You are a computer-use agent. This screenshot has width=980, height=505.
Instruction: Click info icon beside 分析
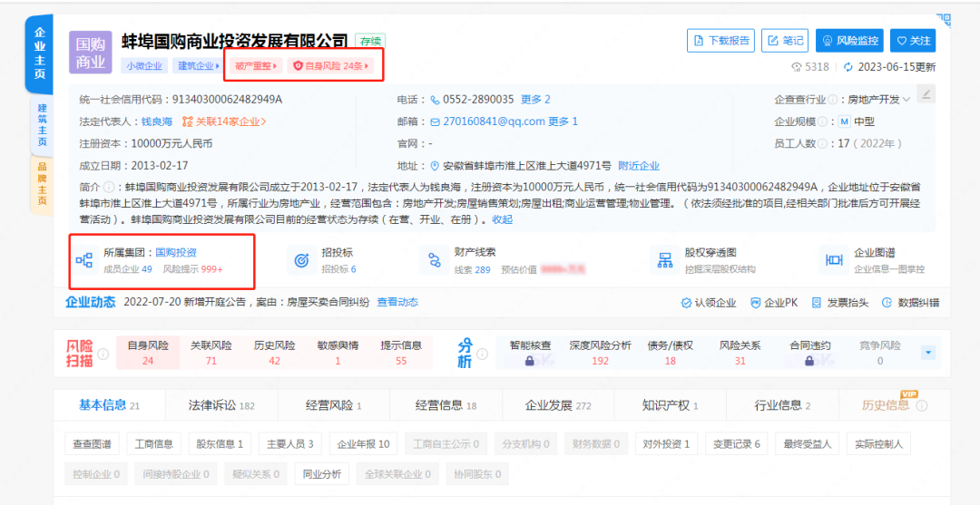[x=483, y=354]
